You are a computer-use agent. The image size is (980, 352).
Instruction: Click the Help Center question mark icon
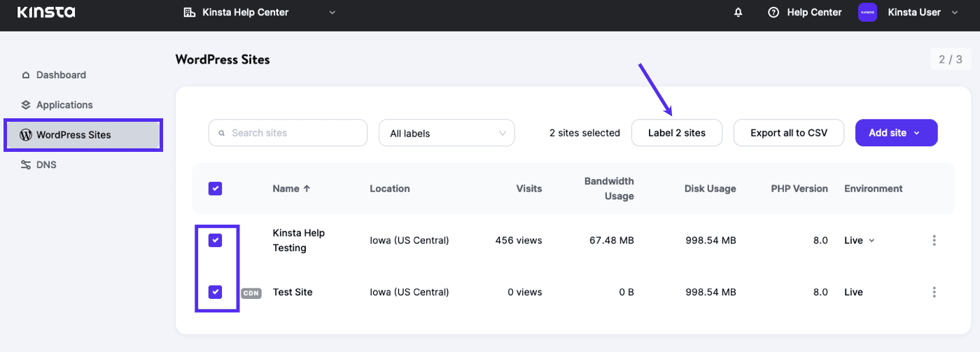(x=773, y=13)
